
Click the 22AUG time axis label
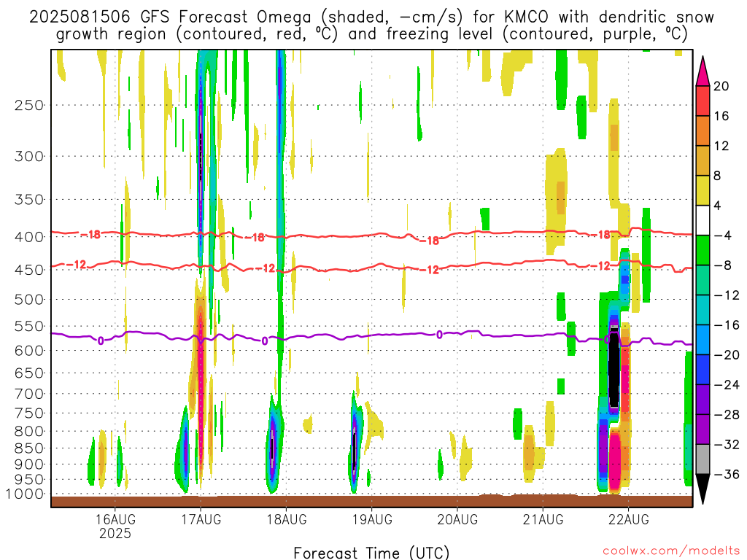[628, 519]
